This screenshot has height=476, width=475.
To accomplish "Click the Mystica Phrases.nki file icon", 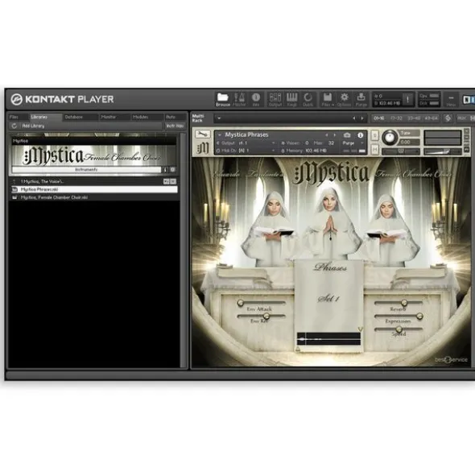I will pos(14,189).
